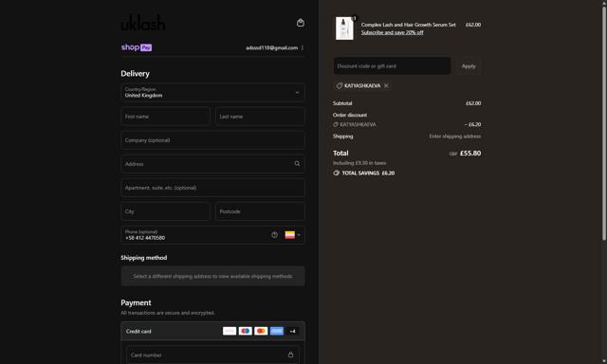Click the Maestro card icon
607x364 pixels.
coord(245,331)
